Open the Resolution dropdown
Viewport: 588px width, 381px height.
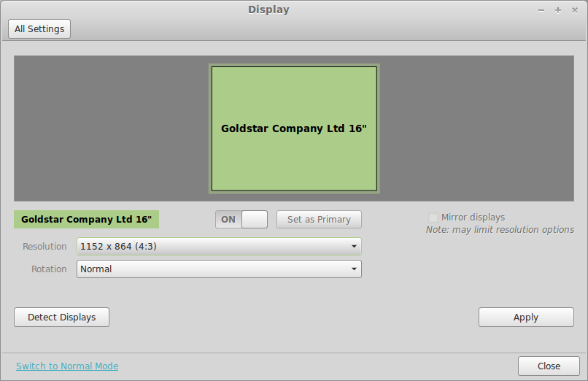coord(219,247)
